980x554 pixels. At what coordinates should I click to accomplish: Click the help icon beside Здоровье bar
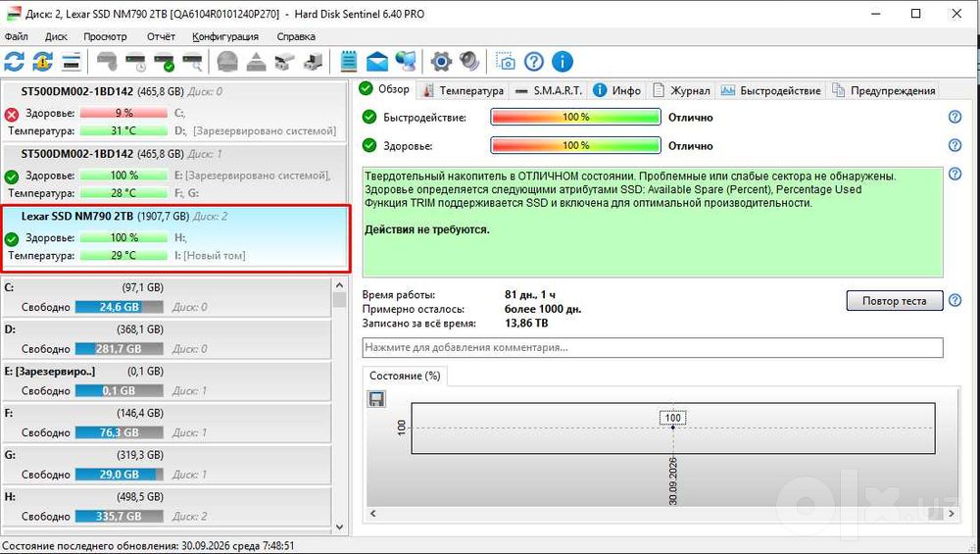coord(955,145)
